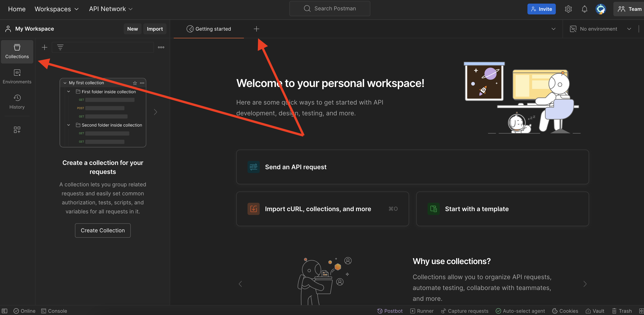Show previous Why use collections slide

pos(240,284)
